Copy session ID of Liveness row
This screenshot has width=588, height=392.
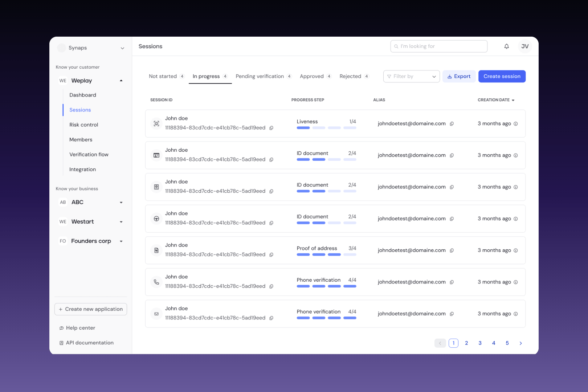[x=271, y=128]
